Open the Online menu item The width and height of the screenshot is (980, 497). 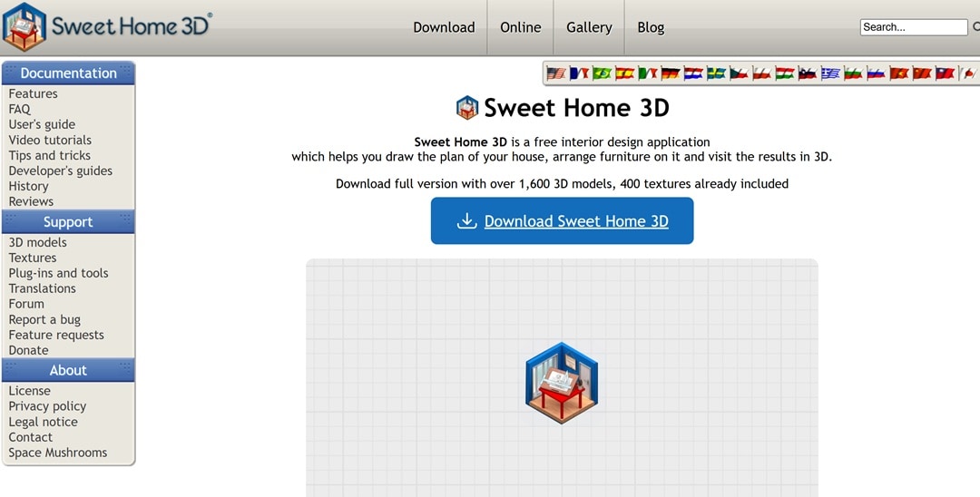(x=521, y=27)
